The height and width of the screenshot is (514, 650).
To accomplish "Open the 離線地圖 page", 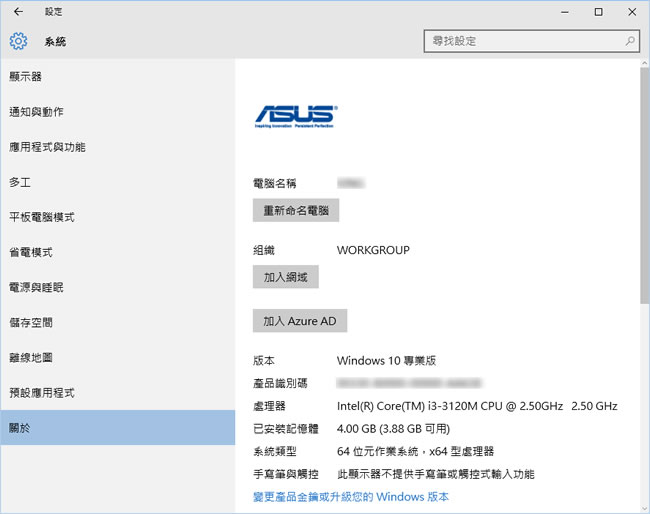I will tap(118, 358).
